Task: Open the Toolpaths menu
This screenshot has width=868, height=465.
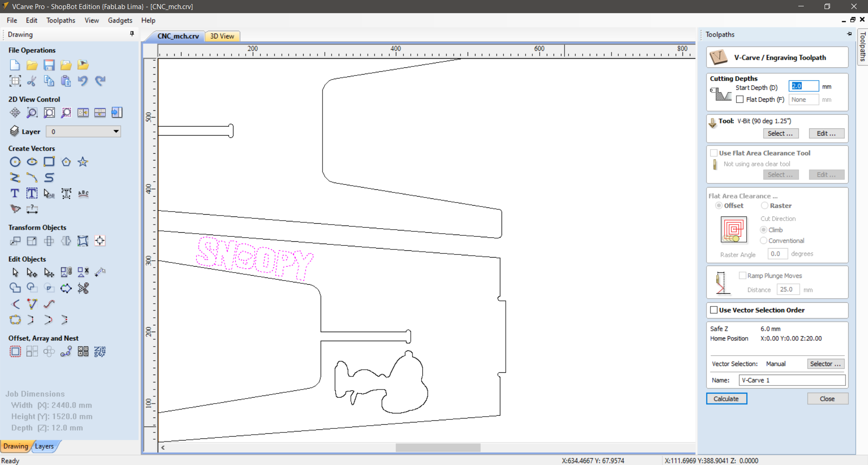Action: 61,20
